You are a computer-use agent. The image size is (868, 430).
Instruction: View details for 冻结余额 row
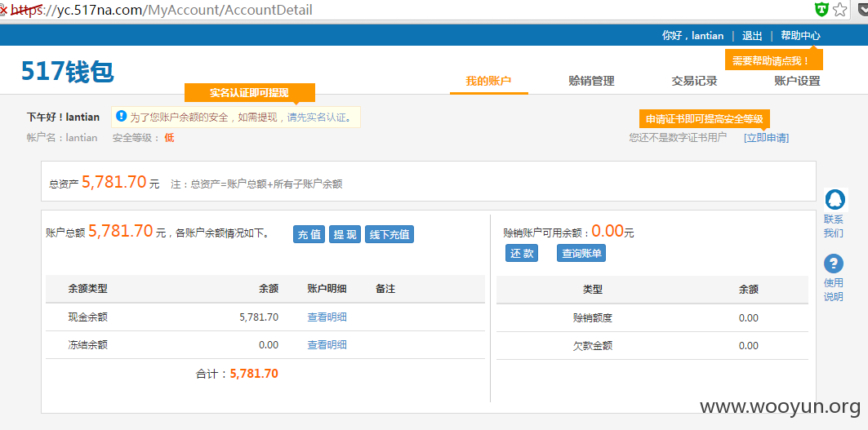(327, 345)
